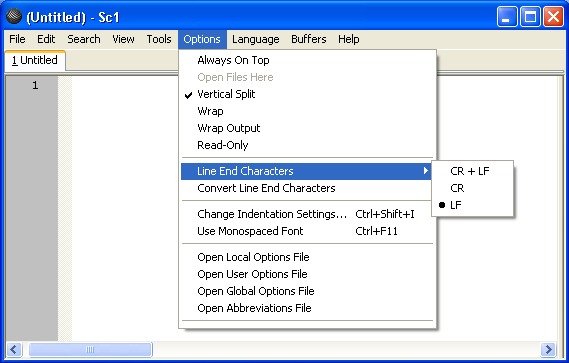Select CR line ending

472,188
